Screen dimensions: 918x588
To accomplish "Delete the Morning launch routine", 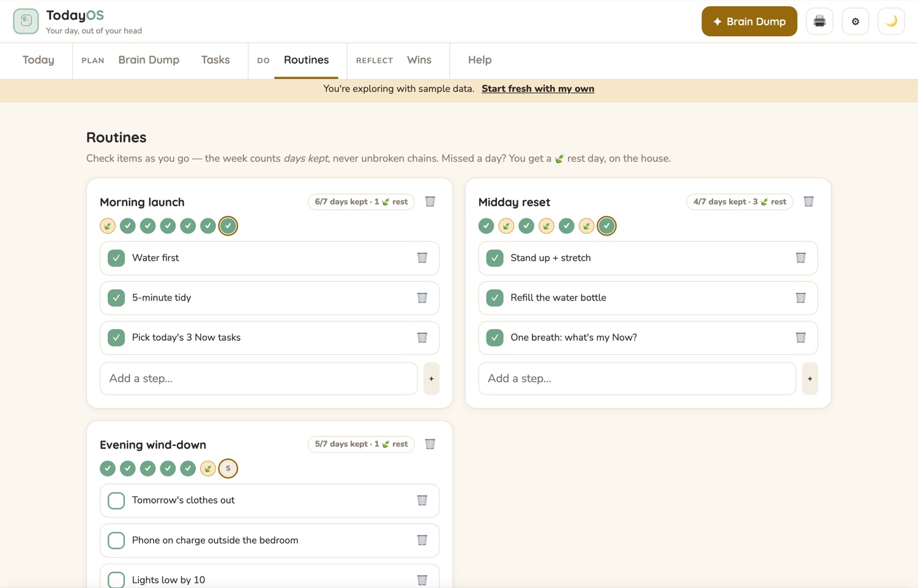I will tap(430, 201).
